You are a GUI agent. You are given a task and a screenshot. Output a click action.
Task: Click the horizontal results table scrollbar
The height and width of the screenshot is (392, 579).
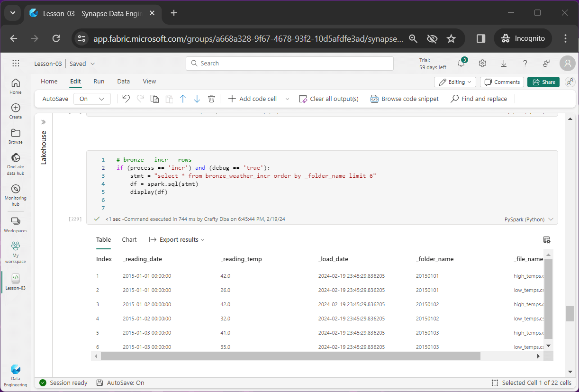tap(290, 356)
